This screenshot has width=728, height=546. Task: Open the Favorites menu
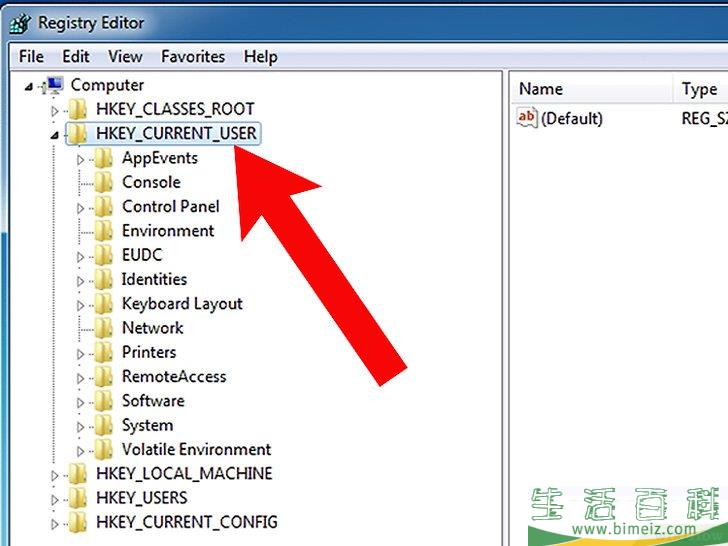tap(193, 57)
